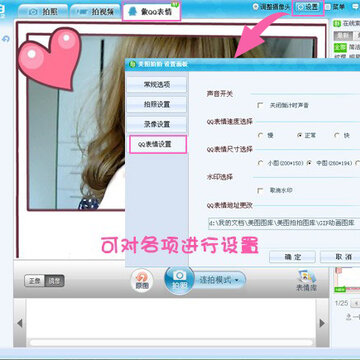Choose 中图(260*194) size option

[309, 163]
